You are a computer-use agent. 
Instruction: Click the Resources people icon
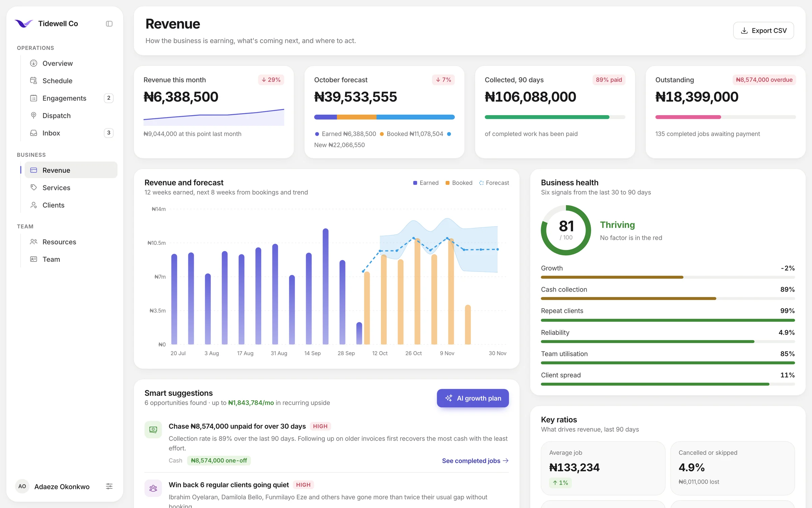pos(33,242)
